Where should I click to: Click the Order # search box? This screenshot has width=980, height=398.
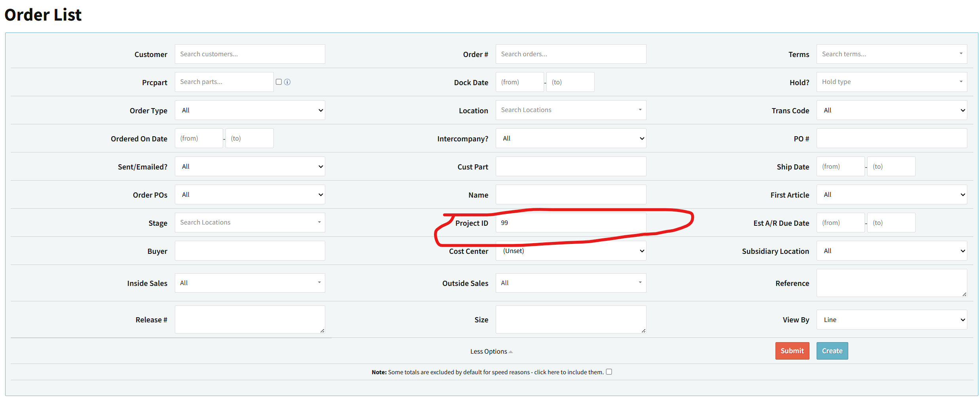click(x=571, y=54)
